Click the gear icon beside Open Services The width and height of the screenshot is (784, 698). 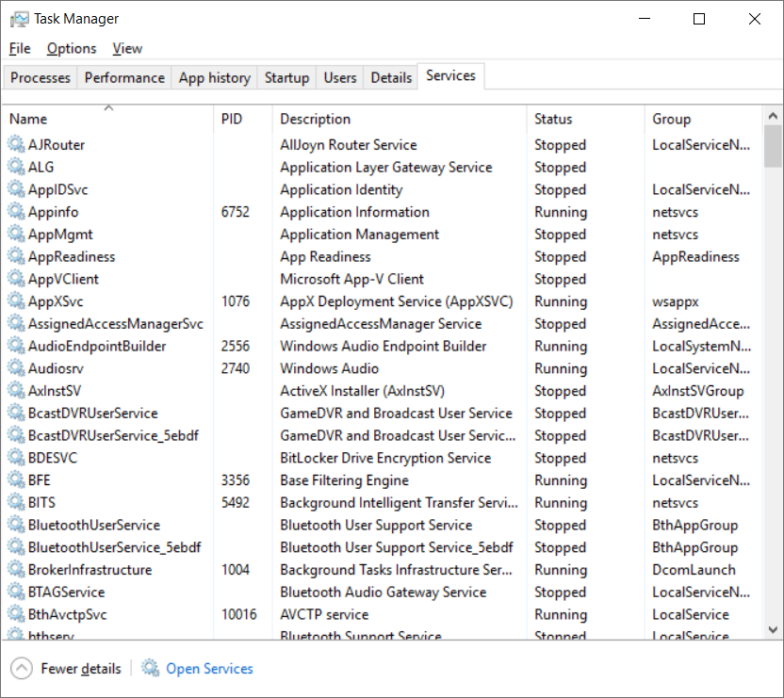(150, 668)
